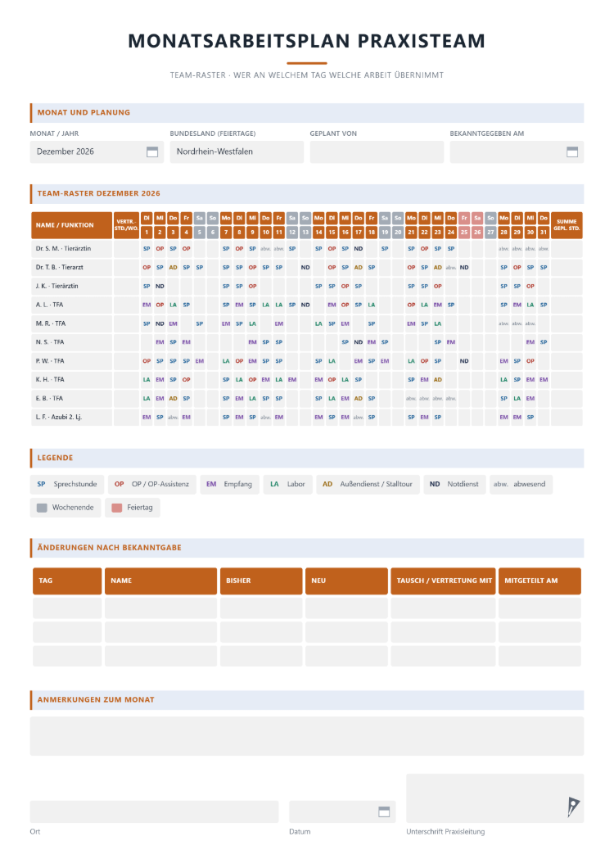The width and height of the screenshot is (614, 868).
Task: Click first Tag cell in Änderungen table
Action: pos(67,608)
